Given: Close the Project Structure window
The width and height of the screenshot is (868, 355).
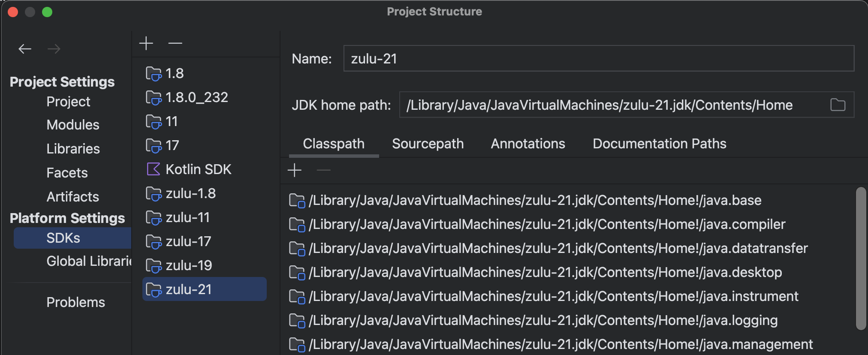Looking at the screenshot, I should pyautogui.click(x=13, y=12).
